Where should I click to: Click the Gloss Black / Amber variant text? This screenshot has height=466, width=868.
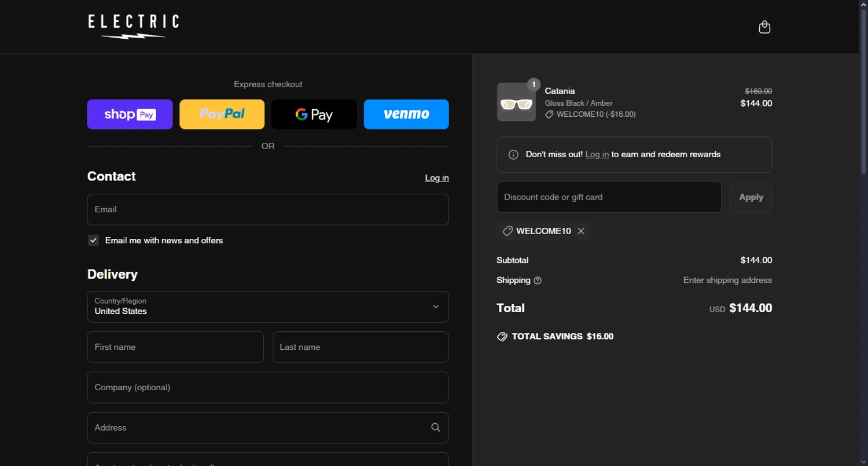coord(579,103)
